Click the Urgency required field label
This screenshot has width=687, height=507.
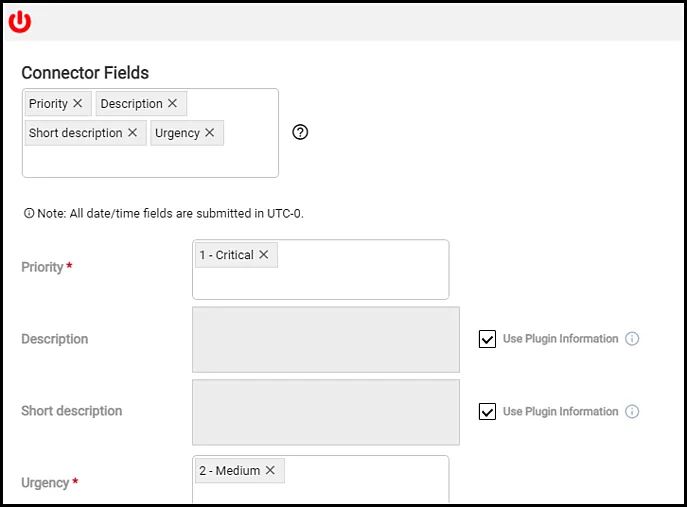(50, 482)
